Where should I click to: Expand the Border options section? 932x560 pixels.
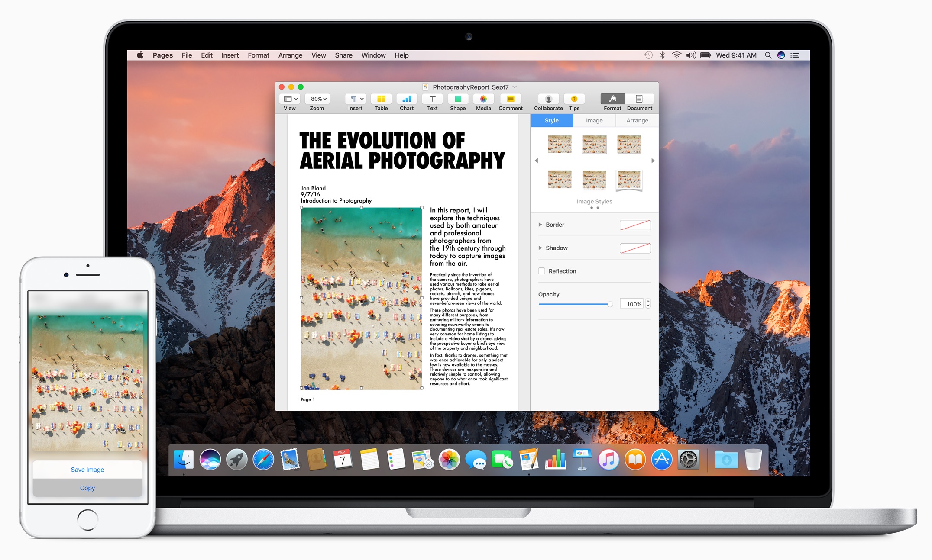539,224
